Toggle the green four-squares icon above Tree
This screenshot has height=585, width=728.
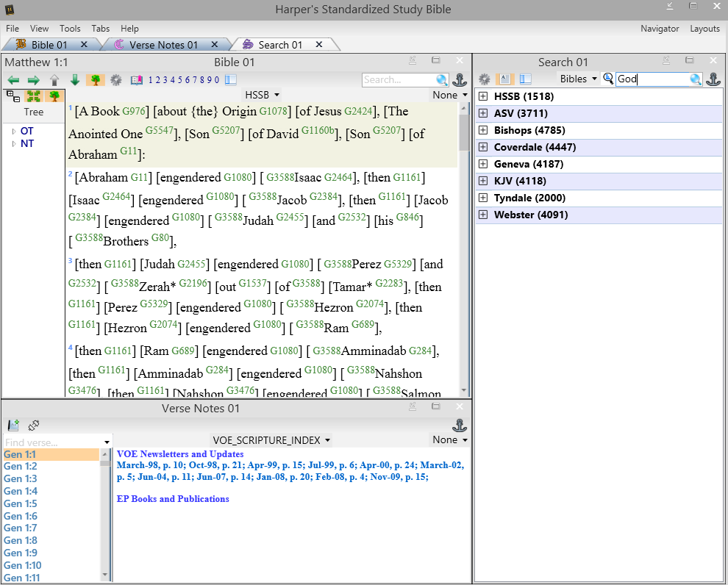[33, 96]
